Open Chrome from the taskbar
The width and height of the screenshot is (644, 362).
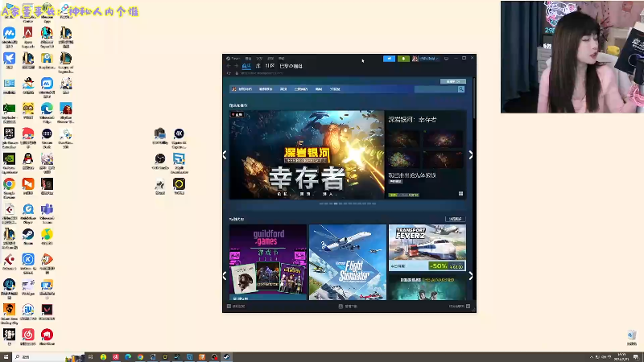[140, 357]
